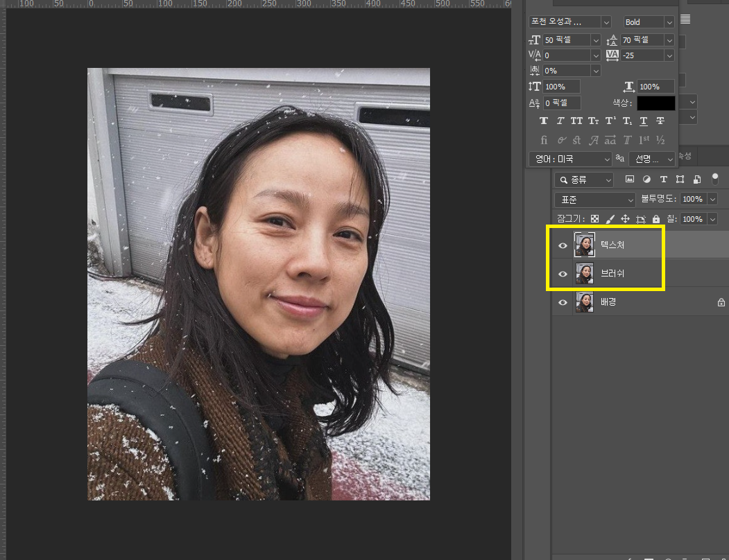The image size is (729, 560).
Task: Open the 종류 layer filter dropdown
Action: pos(583,180)
